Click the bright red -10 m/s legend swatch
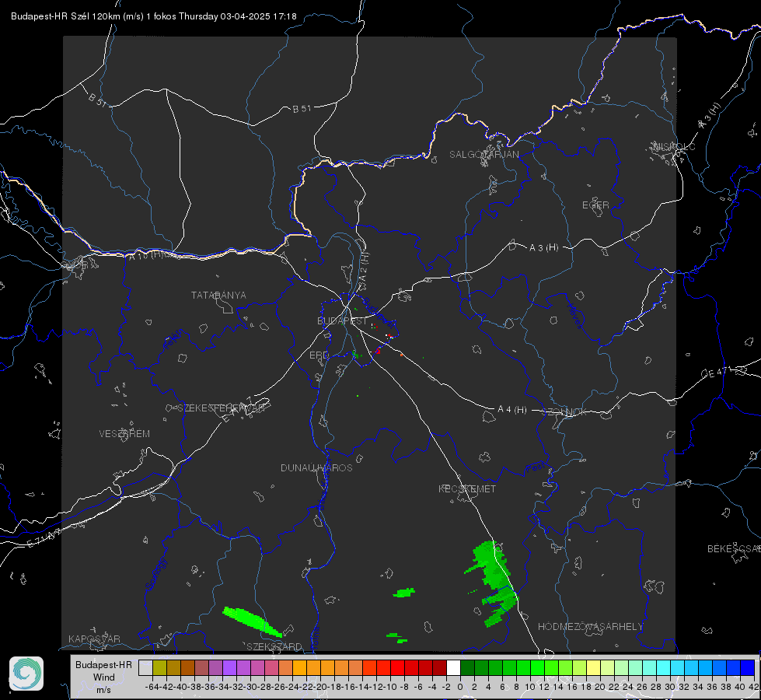This screenshot has width=761, height=700. coord(397,668)
